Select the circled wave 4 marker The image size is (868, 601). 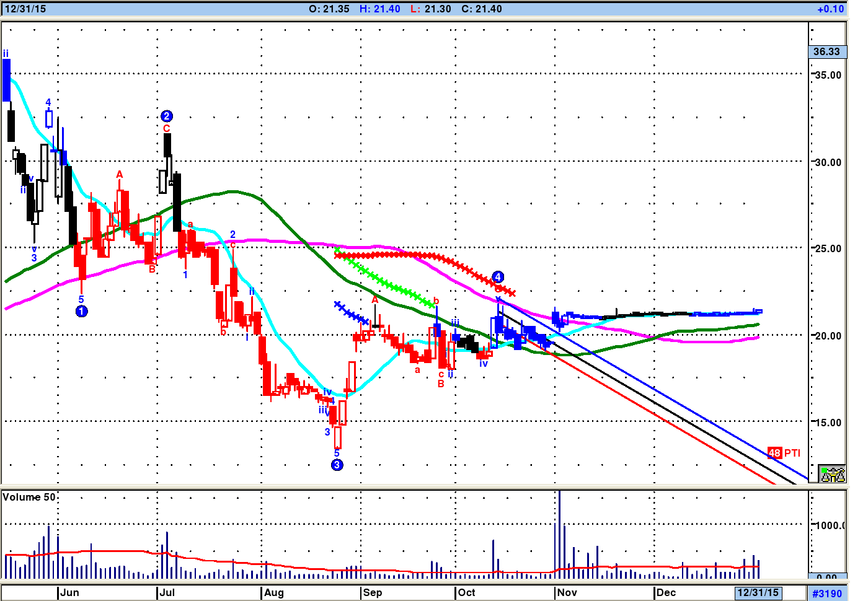(498, 277)
